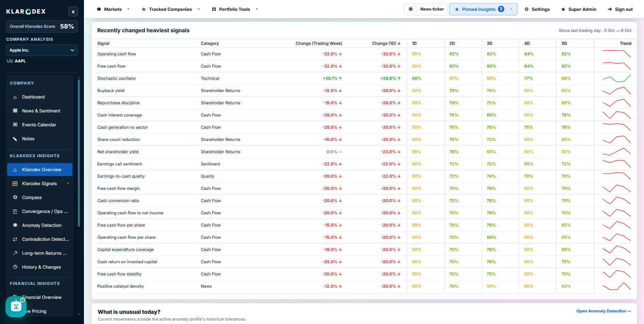Click the Dashboard home icon
644x324 pixels.
click(15, 97)
